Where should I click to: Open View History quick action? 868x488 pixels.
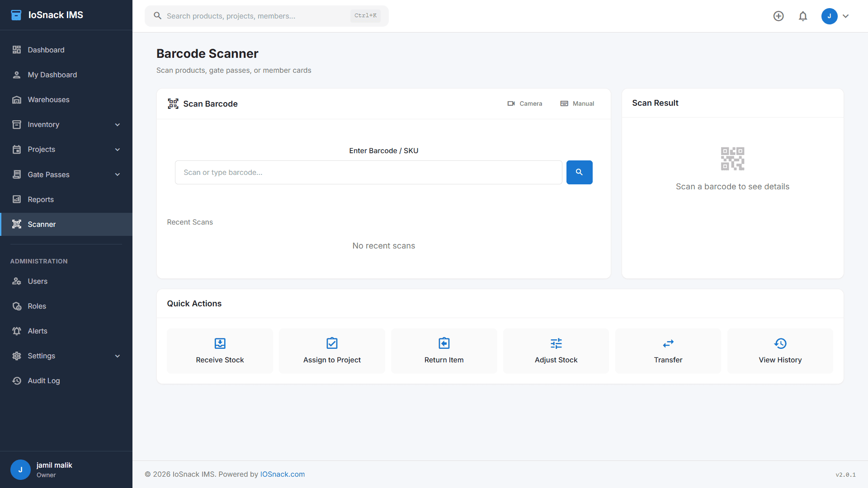coord(780,351)
